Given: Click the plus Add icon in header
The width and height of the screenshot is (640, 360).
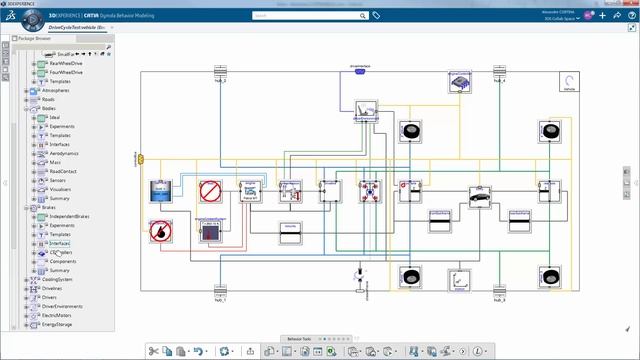Looking at the screenshot, I should tap(602, 16).
